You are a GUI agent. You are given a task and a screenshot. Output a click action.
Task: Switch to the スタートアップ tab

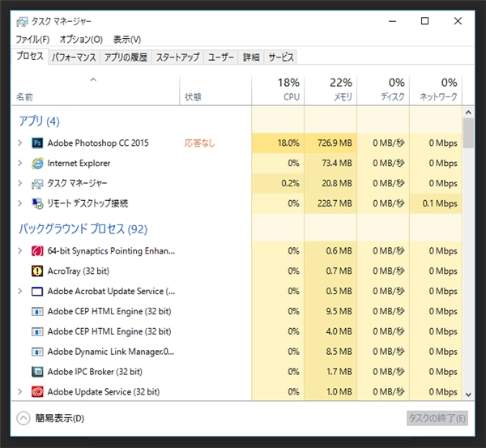click(x=177, y=58)
